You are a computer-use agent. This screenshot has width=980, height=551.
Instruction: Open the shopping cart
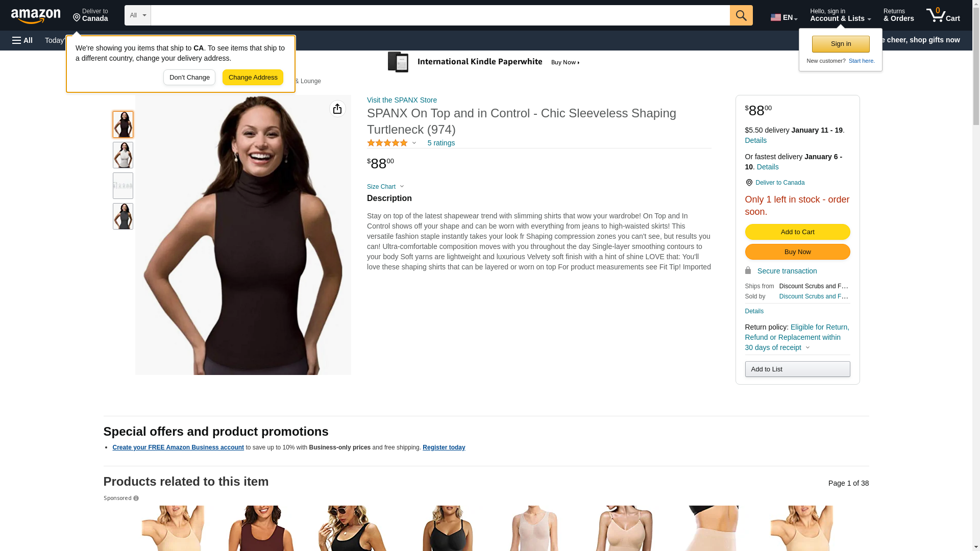[x=943, y=15]
